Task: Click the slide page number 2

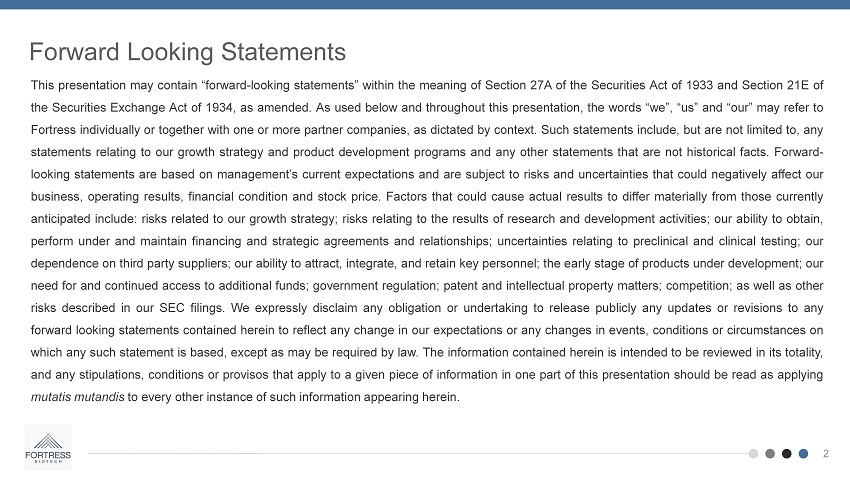Action: click(x=826, y=454)
